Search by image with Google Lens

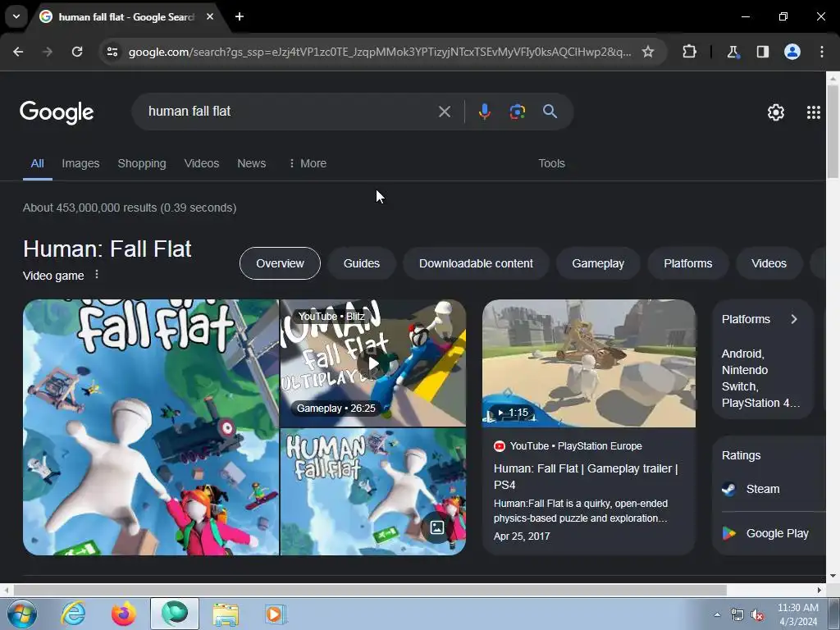517,112
